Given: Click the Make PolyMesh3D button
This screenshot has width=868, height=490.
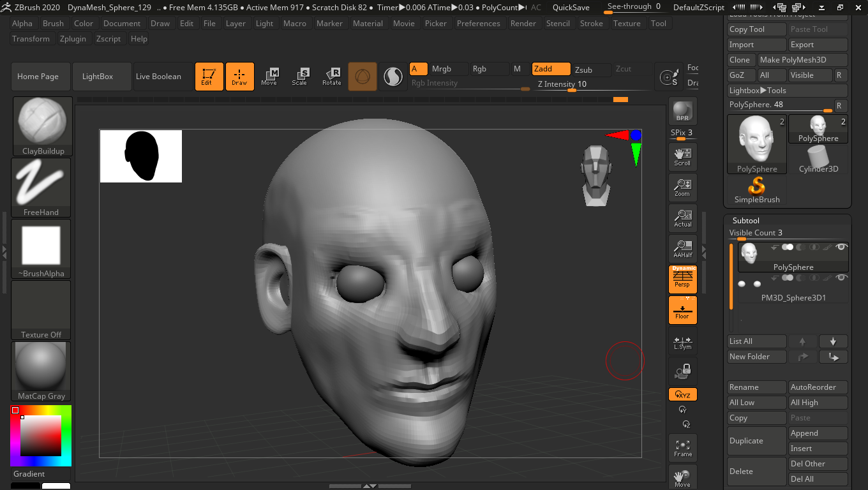Looking at the screenshot, I should point(802,60).
